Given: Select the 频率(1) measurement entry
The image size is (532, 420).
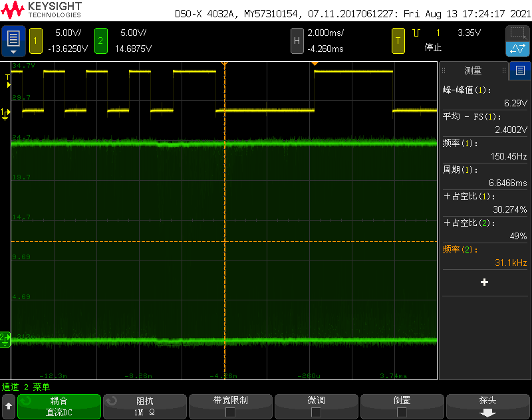Looking at the screenshot, I should (485, 150).
